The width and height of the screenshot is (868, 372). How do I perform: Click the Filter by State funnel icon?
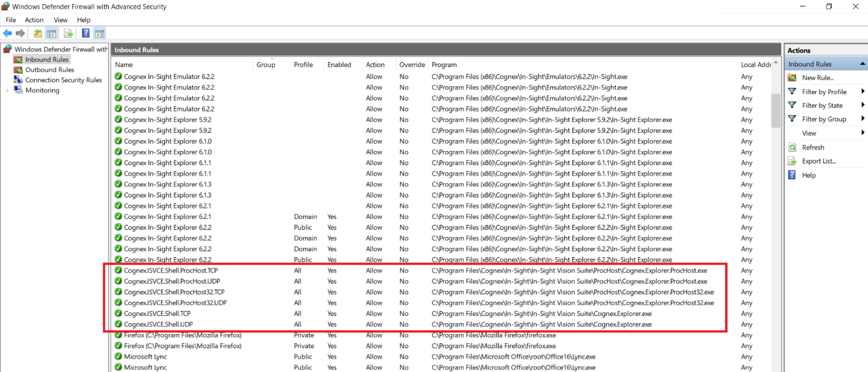pyautogui.click(x=792, y=105)
